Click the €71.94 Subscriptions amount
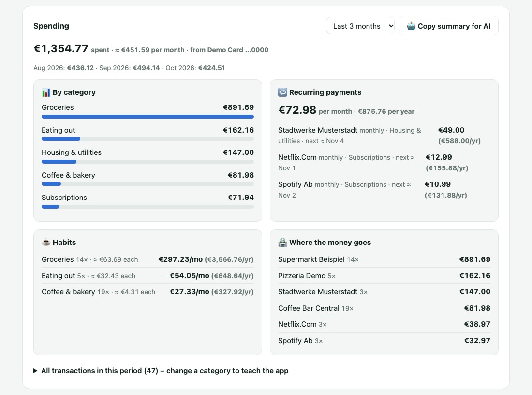 click(240, 197)
